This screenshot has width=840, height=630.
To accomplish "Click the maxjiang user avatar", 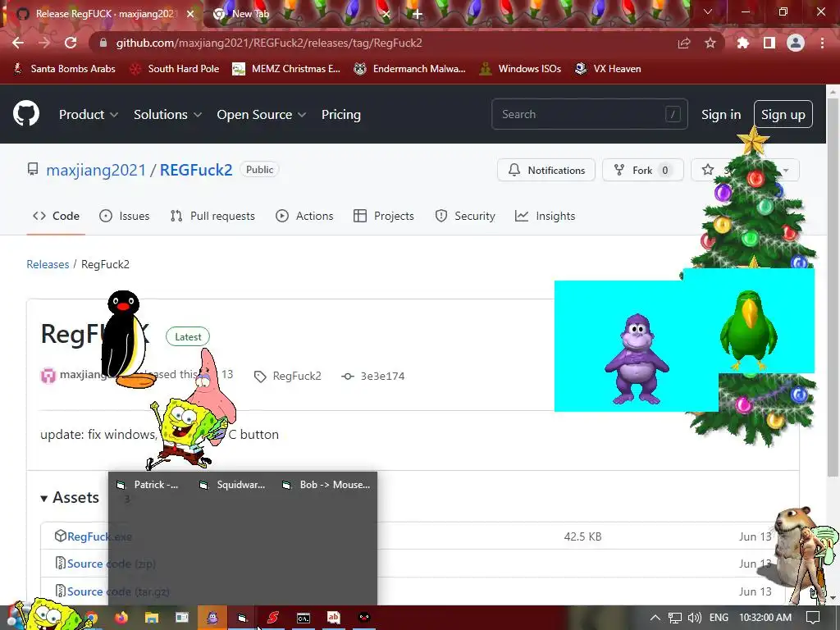I will pos(48,375).
